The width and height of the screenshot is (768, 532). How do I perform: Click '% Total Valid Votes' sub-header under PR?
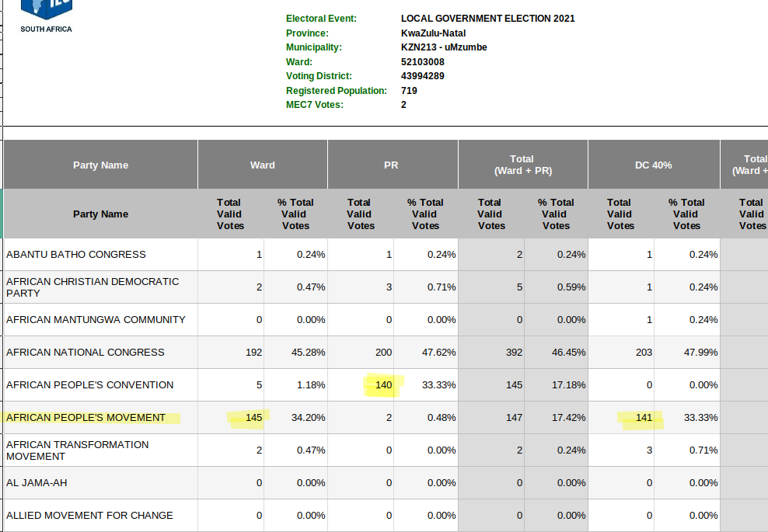425,214
